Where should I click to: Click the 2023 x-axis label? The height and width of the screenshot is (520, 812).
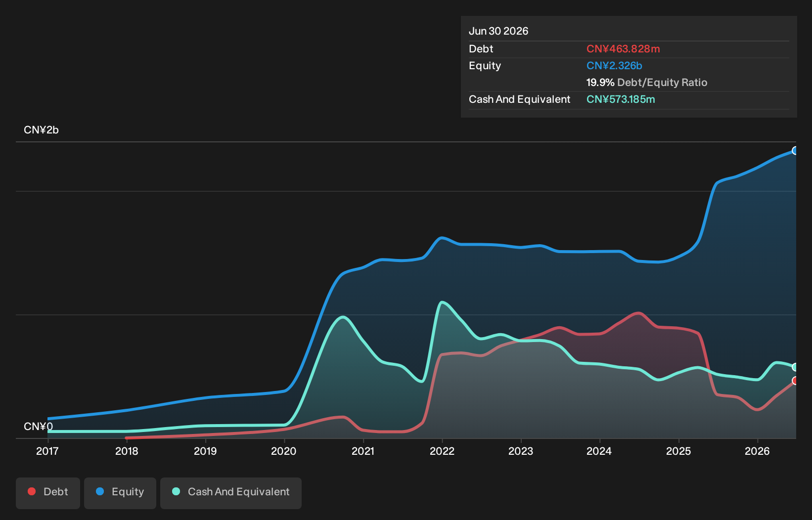click(521, 451)
